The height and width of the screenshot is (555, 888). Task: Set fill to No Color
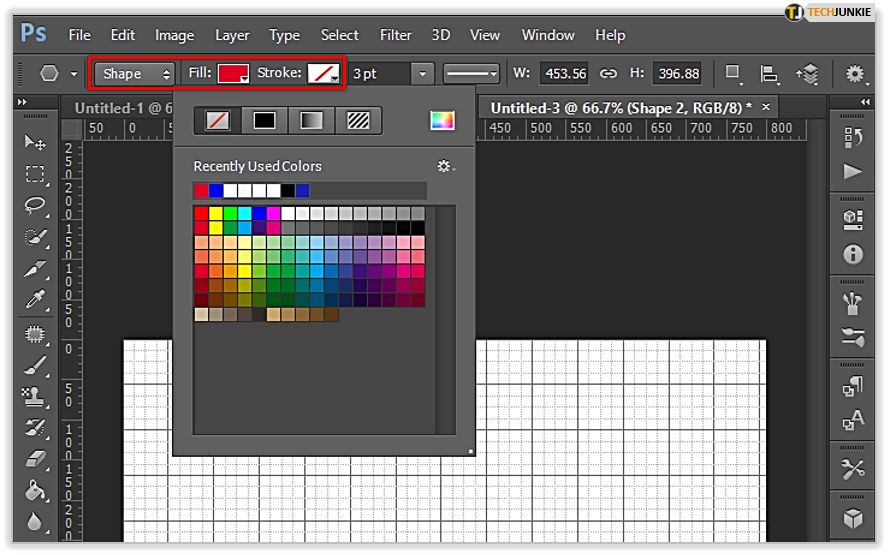pyautogui.click(x=217, y=121)
